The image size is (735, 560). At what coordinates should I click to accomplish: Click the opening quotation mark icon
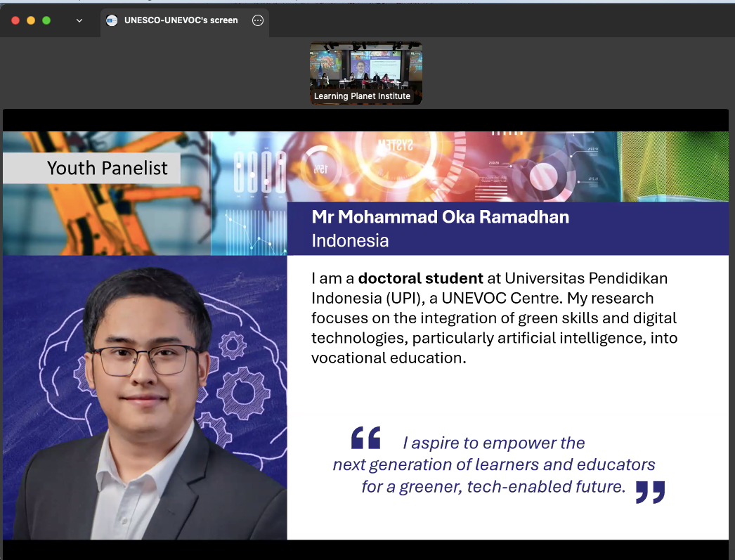coord(365,438)
